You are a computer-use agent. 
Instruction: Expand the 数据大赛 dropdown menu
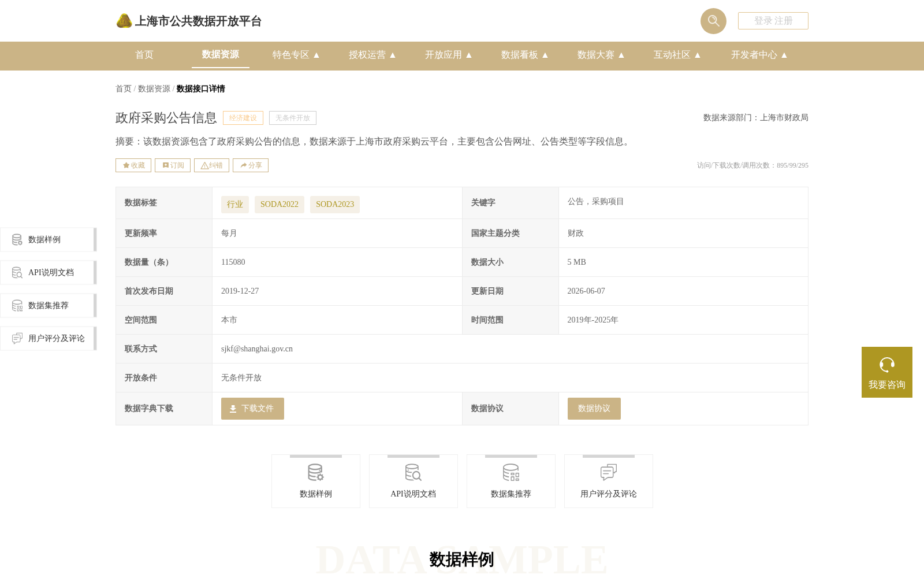click(601, 55)
